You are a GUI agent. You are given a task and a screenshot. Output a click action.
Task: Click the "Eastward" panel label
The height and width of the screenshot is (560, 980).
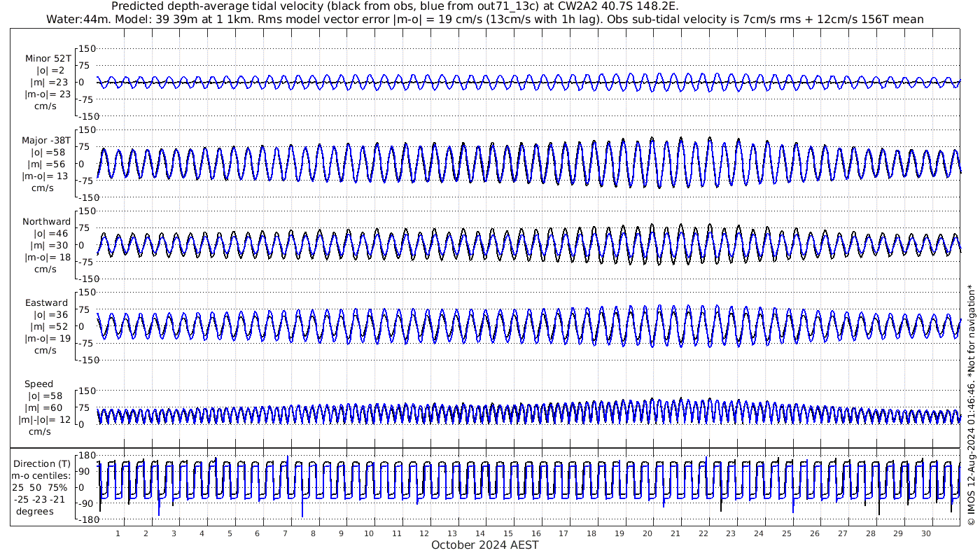(46, 303)
